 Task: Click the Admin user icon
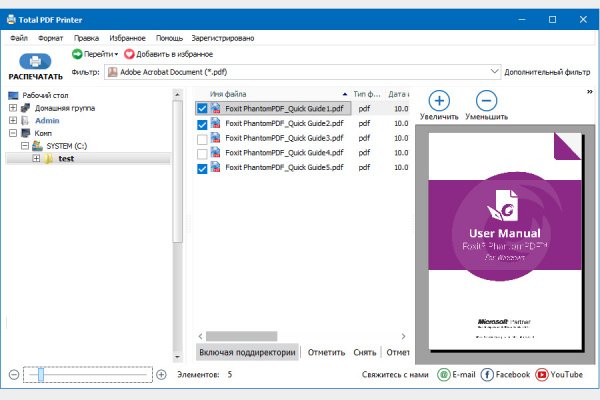(x=26, y=121)
